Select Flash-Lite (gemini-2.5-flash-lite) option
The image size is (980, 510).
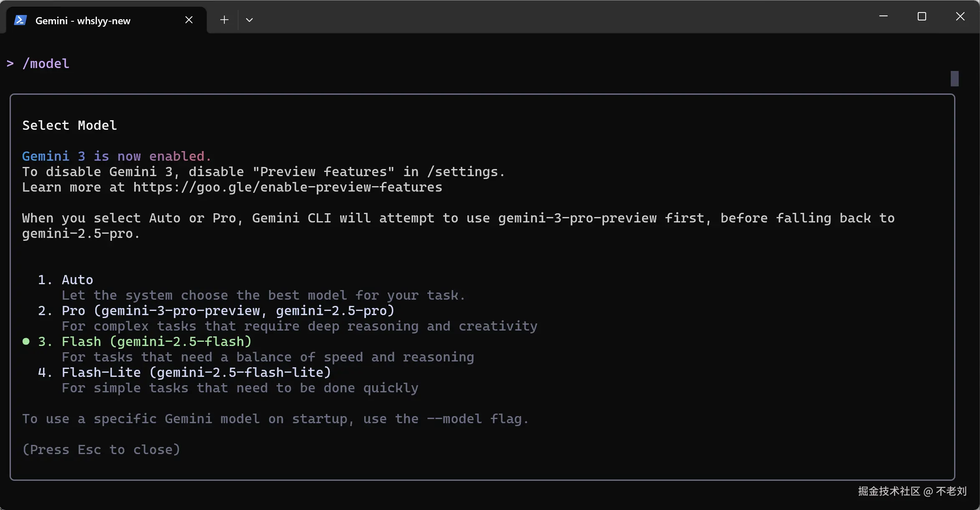coord(196,372)
